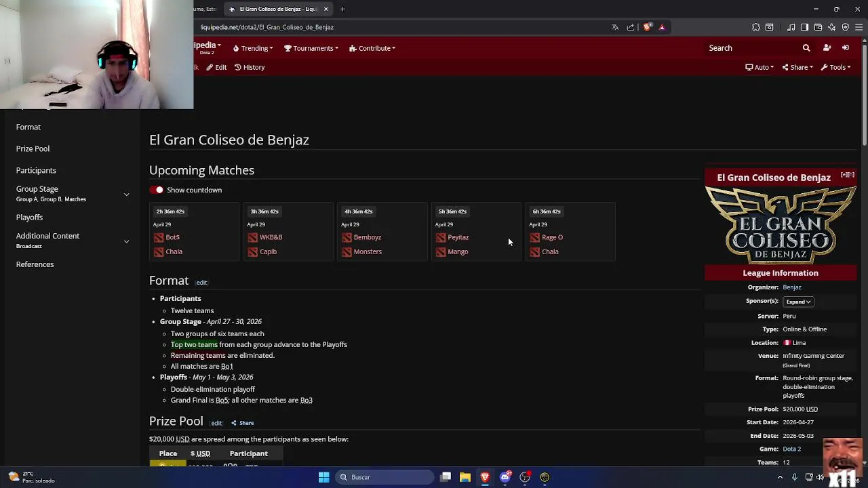868x488 pixels.
Task: Open Brave VPN shield icon
Action: point(846,27)
